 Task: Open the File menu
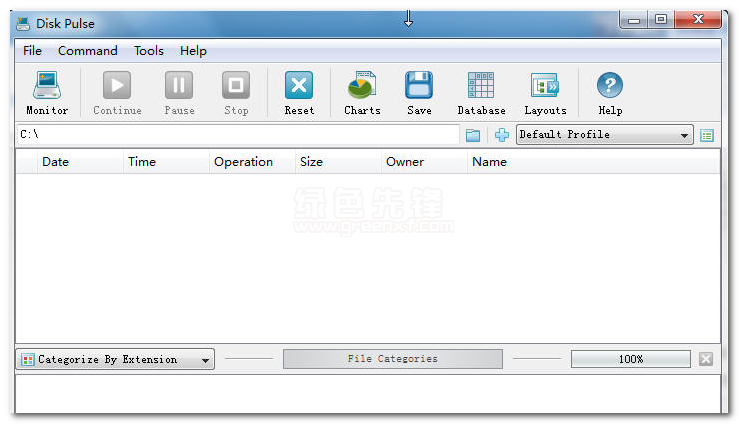point(33,50)
